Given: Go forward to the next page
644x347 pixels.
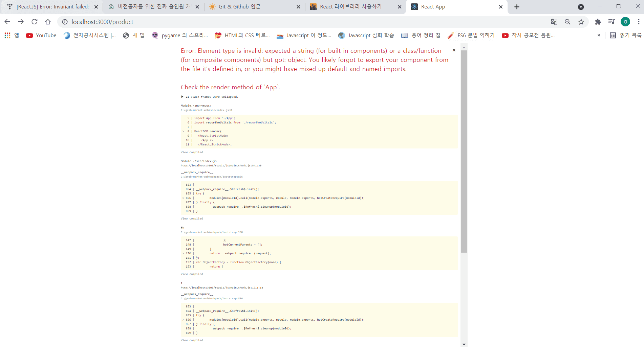Looking at the screenshot, I should pos(21,22).
